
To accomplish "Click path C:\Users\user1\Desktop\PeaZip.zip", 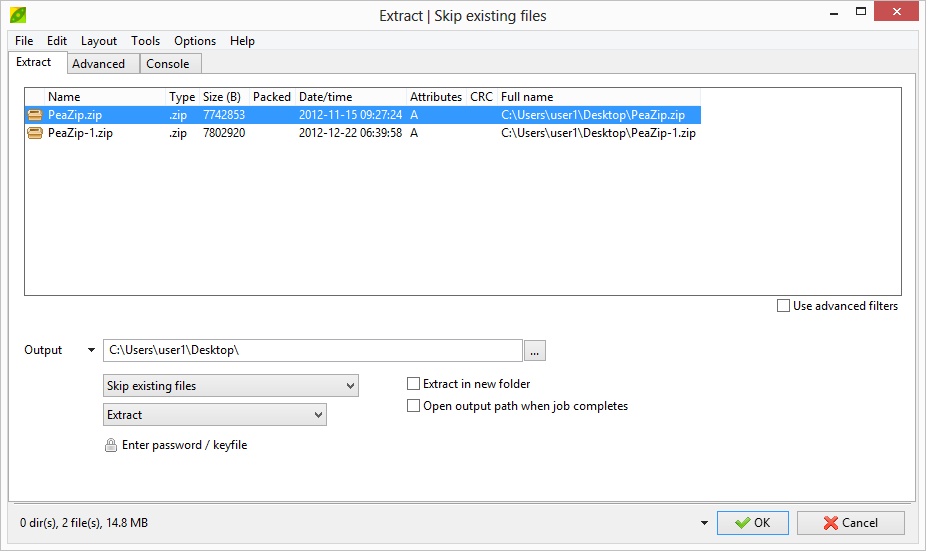I will pos(593,115).
